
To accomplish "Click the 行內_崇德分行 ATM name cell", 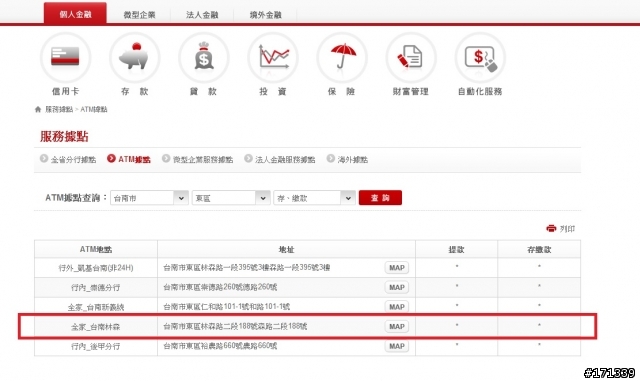I will [96, 287].
